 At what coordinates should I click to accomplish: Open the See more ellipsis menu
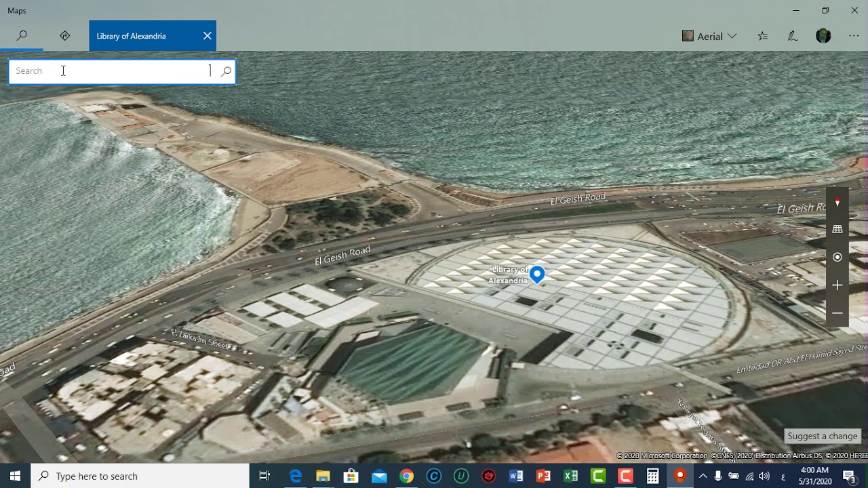(x=854, y=36)
